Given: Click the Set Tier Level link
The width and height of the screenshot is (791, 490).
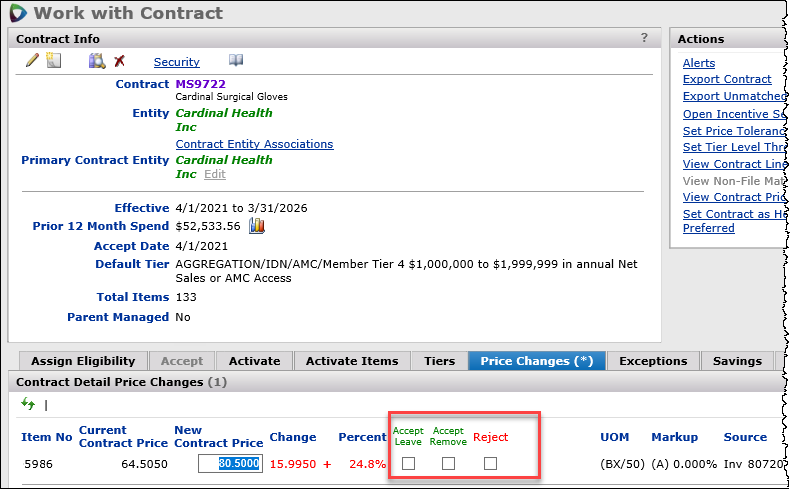Looking at the screenshot, I should (734, 147).
